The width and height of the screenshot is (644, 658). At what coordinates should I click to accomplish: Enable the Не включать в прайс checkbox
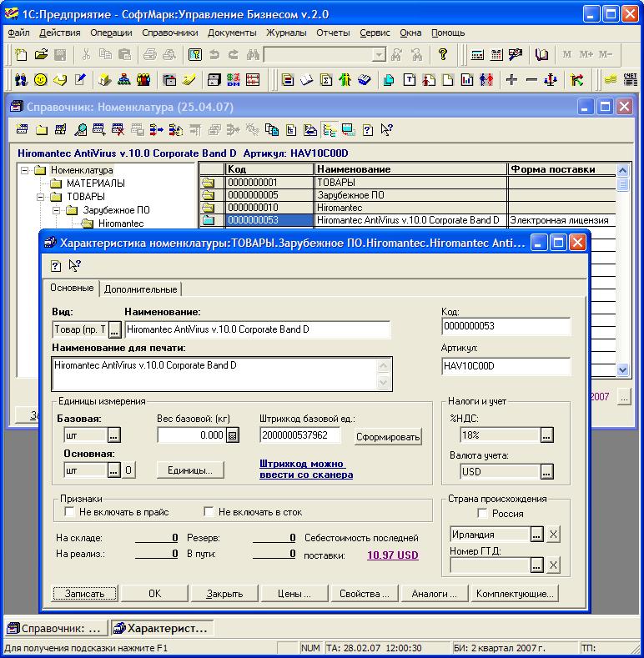[69, 511]
